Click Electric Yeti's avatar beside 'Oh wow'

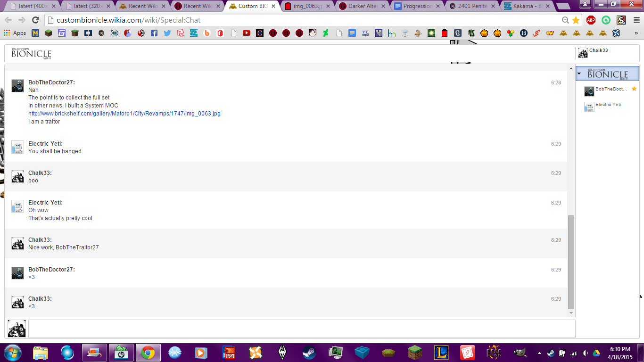pyautogui.click(x=17, y=206)
